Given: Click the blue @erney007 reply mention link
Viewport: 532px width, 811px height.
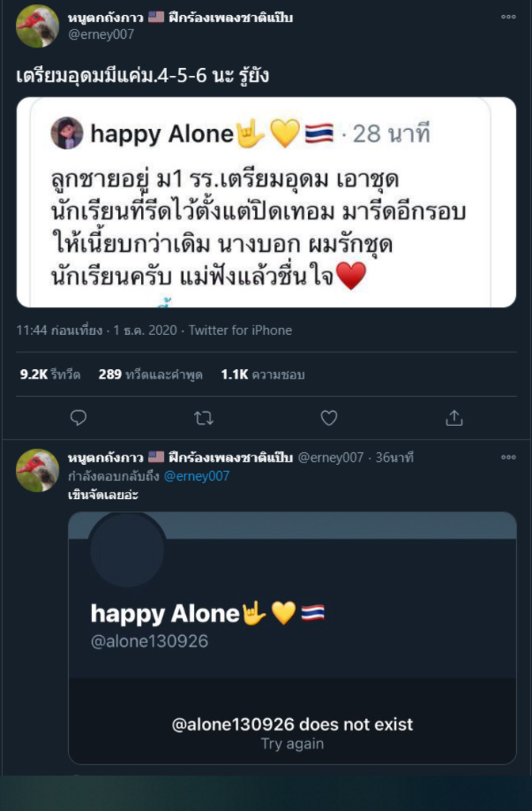Looking at the screenshot, I should pyautogui.click(x=196, y=476).
